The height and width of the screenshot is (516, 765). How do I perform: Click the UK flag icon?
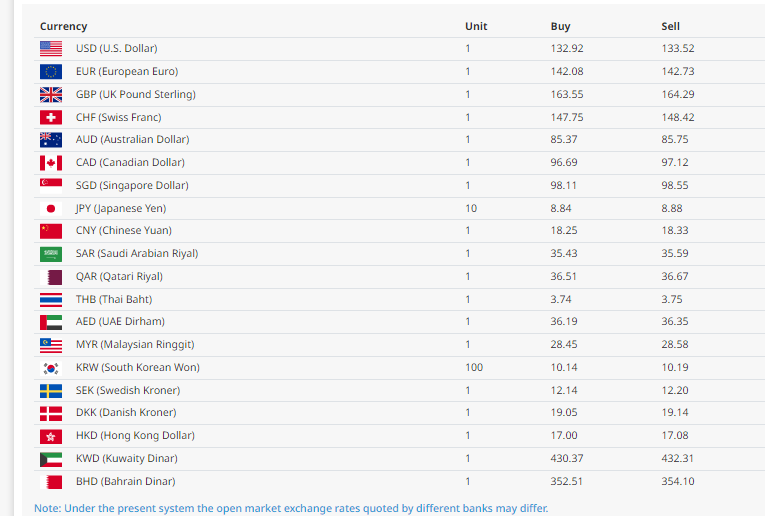(51, 94)
